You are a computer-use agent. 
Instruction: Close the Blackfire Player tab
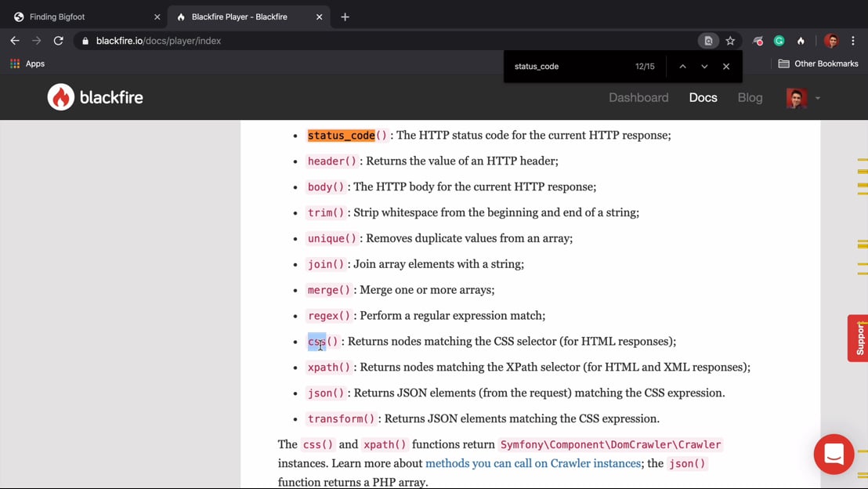click(319, 17)
